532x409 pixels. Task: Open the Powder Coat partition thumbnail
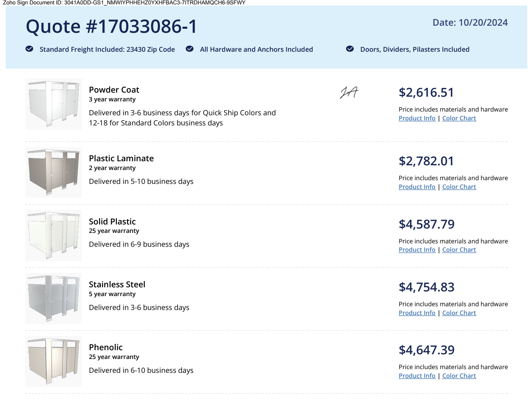53,104
